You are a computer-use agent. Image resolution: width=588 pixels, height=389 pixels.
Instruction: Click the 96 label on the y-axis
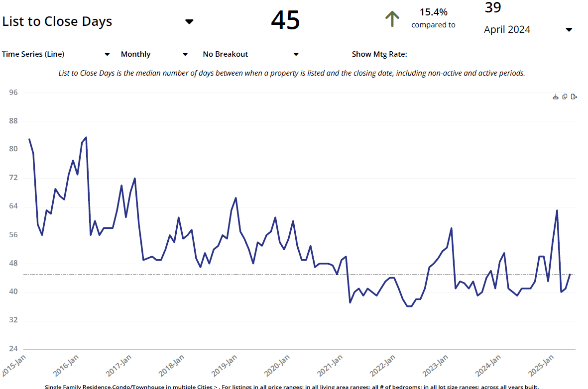pyautogui.click(x=13, y=93)
